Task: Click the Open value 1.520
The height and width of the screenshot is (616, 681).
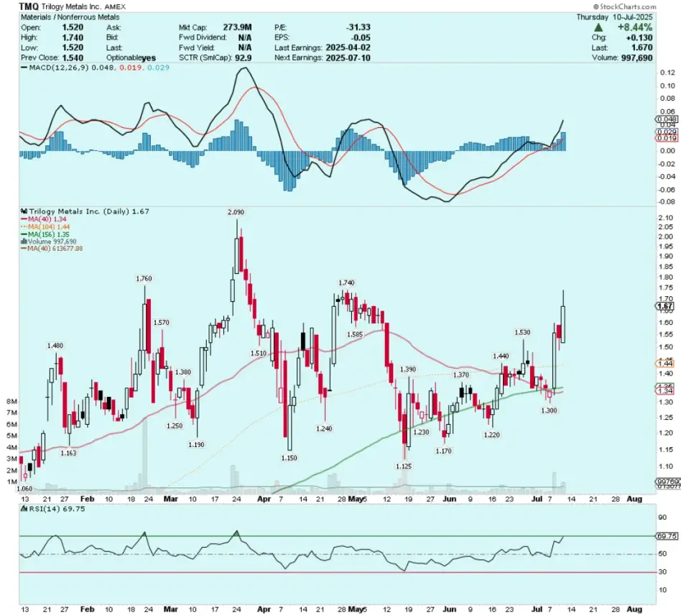Action: point(73,27)
